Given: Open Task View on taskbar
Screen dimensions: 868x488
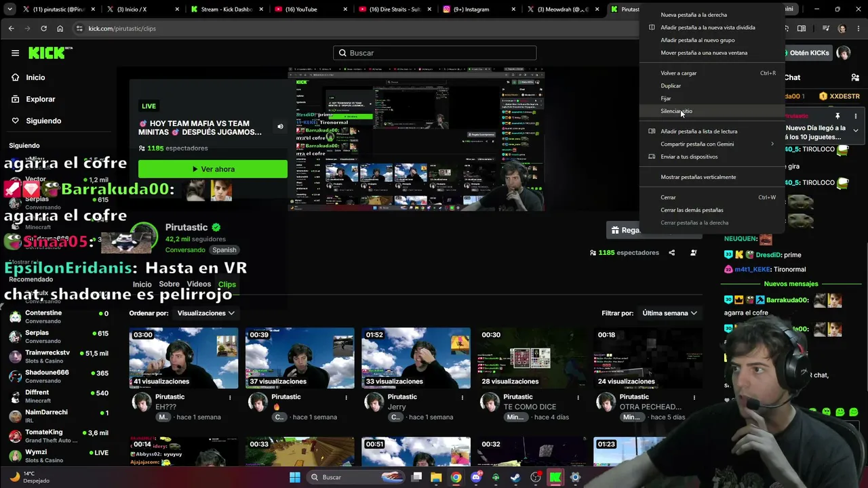Looking at the screenshot, I should [416, 477].
